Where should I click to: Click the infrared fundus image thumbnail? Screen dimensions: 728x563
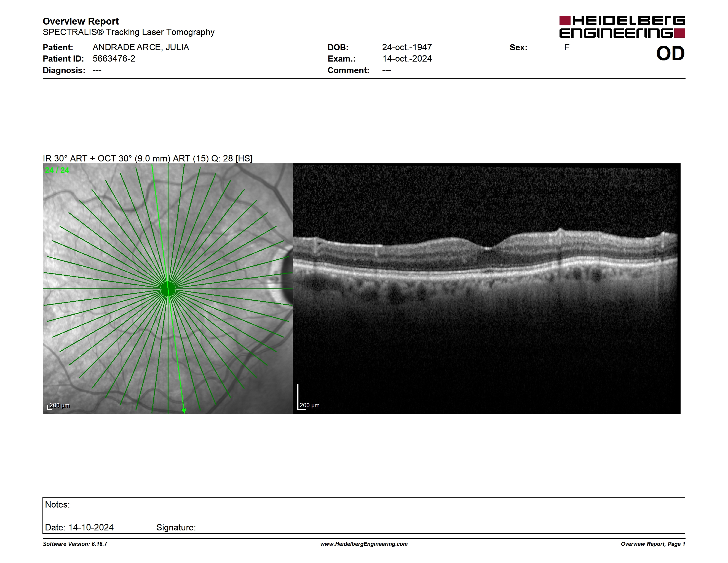coord(168,288)
